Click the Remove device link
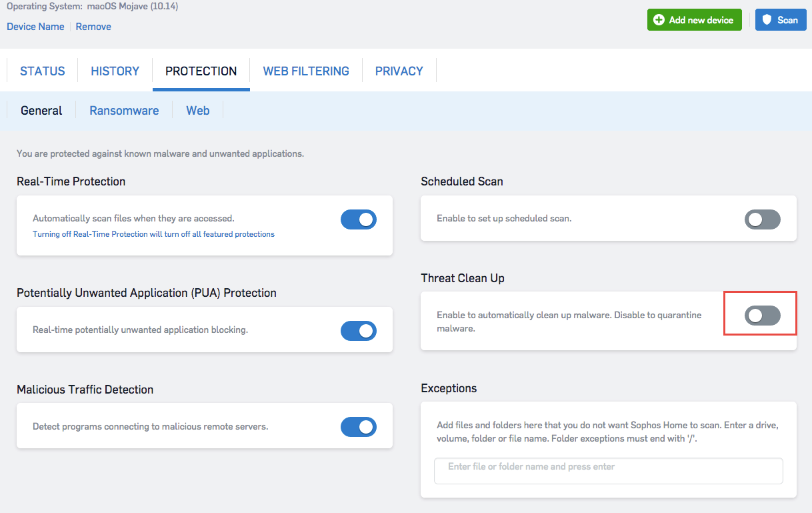 93,27
